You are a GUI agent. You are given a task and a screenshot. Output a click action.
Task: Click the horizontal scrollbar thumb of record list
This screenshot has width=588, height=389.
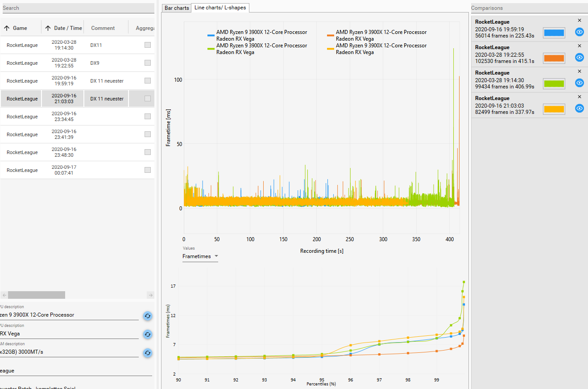pyautogui.click(x=37, y=295)
